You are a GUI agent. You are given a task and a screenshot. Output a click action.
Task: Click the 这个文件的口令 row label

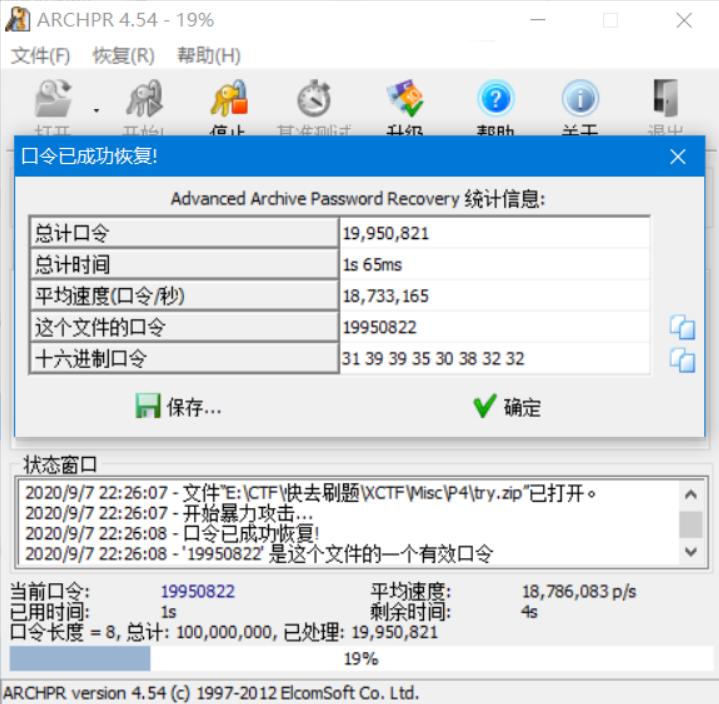[x=184, y=327]
